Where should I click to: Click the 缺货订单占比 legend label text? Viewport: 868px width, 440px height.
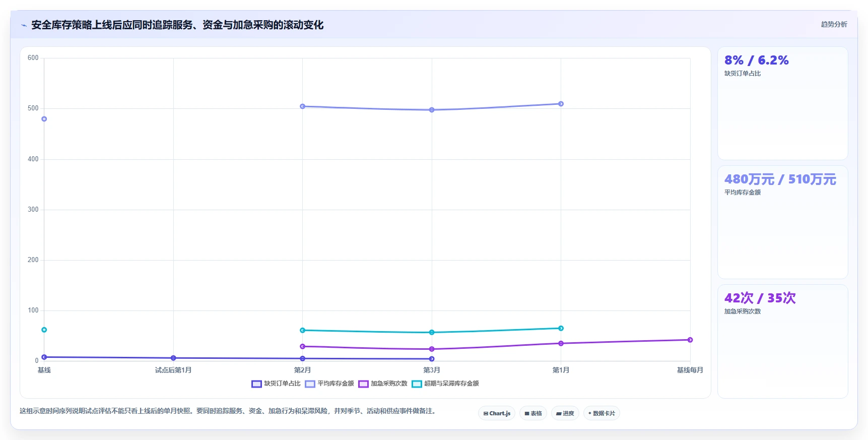(282, 384)
